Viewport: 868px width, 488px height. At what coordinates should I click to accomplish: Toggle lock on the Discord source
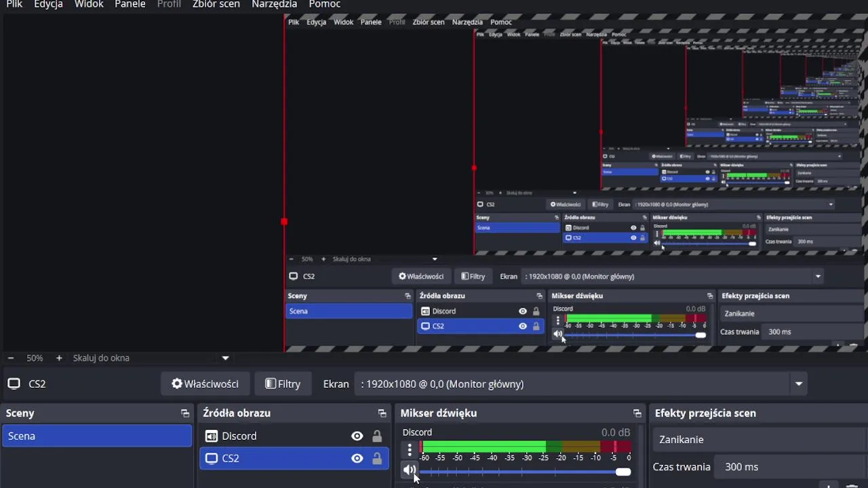pos(377,436)
